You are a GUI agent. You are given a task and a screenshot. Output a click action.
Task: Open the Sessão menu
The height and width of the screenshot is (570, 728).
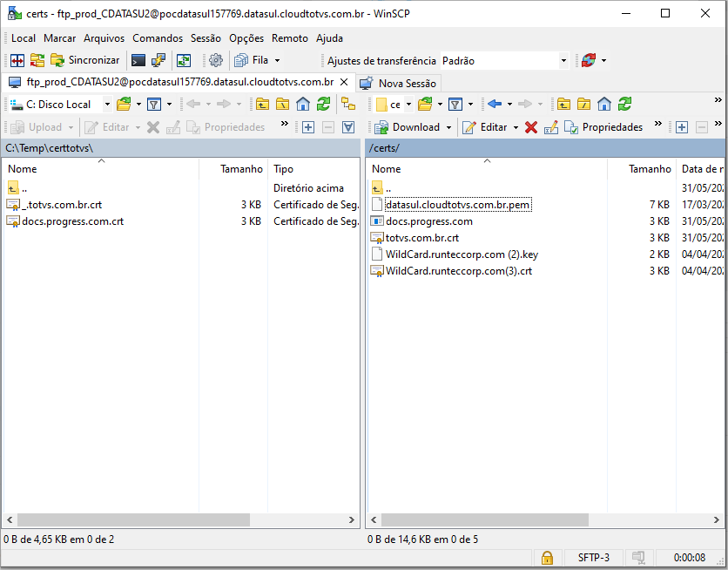206,38
